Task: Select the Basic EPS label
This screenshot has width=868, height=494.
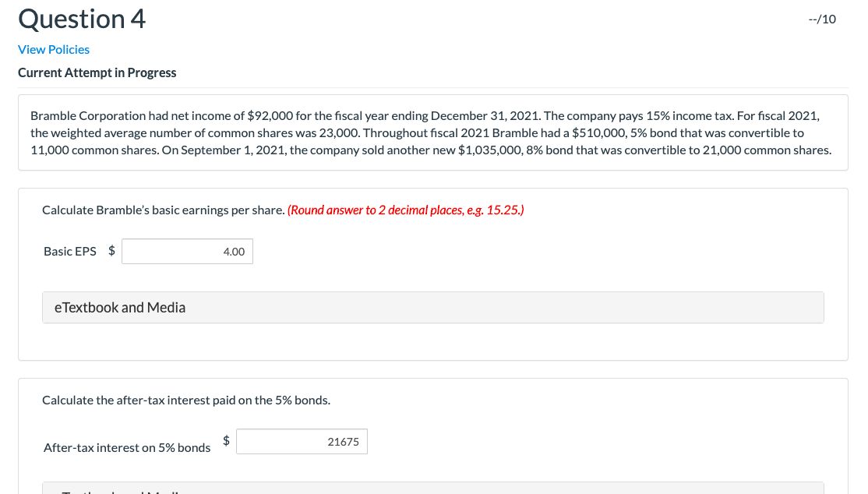Action: point(69,251)
